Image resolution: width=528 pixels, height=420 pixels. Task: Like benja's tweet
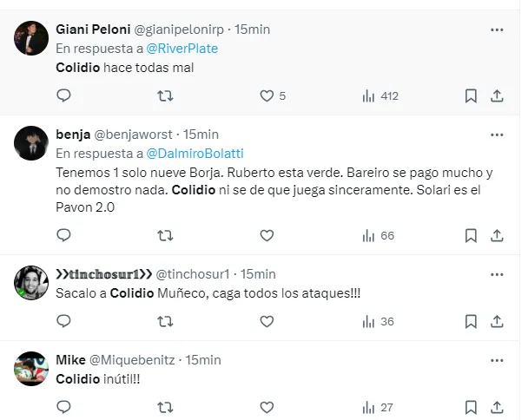[267, 235]
